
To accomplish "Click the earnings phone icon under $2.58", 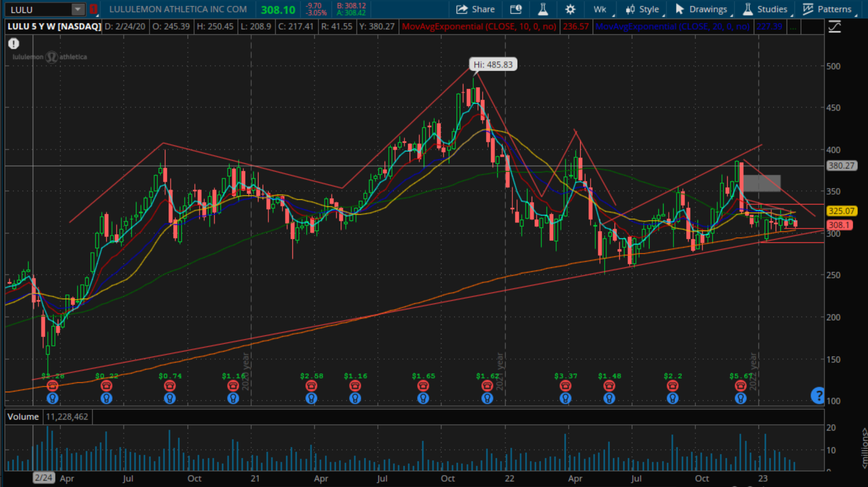I will 311,386.
